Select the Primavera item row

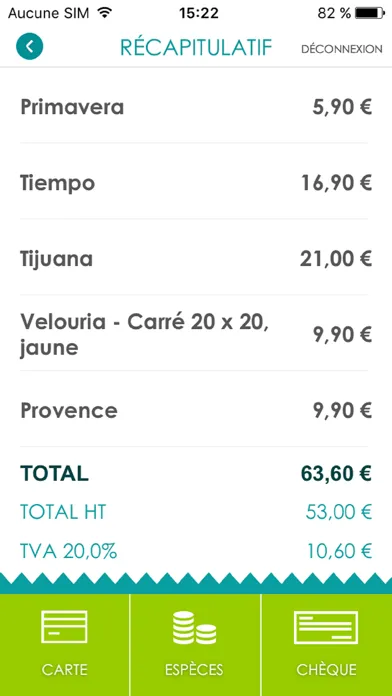pyautogui.click(x=196, y=107)
